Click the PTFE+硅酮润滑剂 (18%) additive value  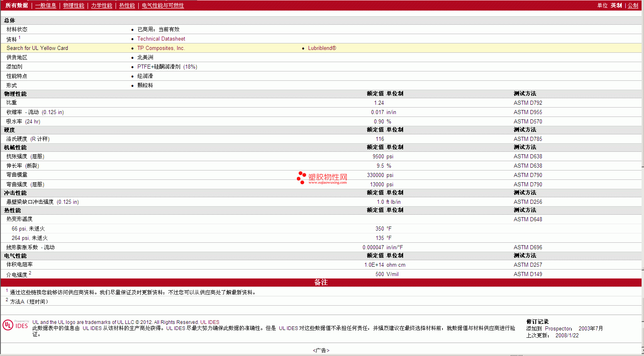pyautogui.click(x=167, y=67)
